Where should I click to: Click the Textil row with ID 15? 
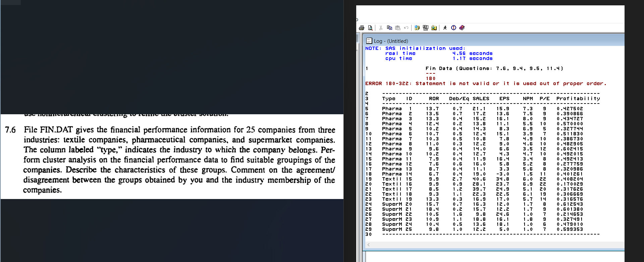tap(482, 179)
